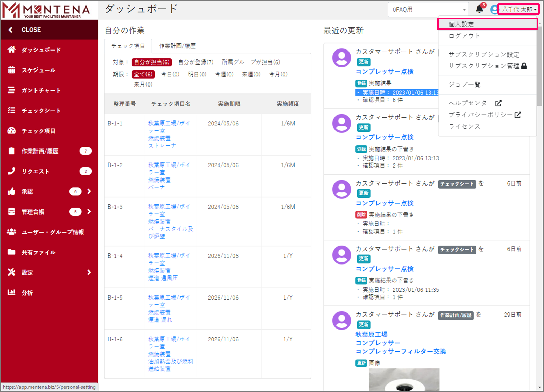Expand the 承認 submenu chevron
Image resolution: width=544 pixels, height=392 pixels.
point(89,191)
